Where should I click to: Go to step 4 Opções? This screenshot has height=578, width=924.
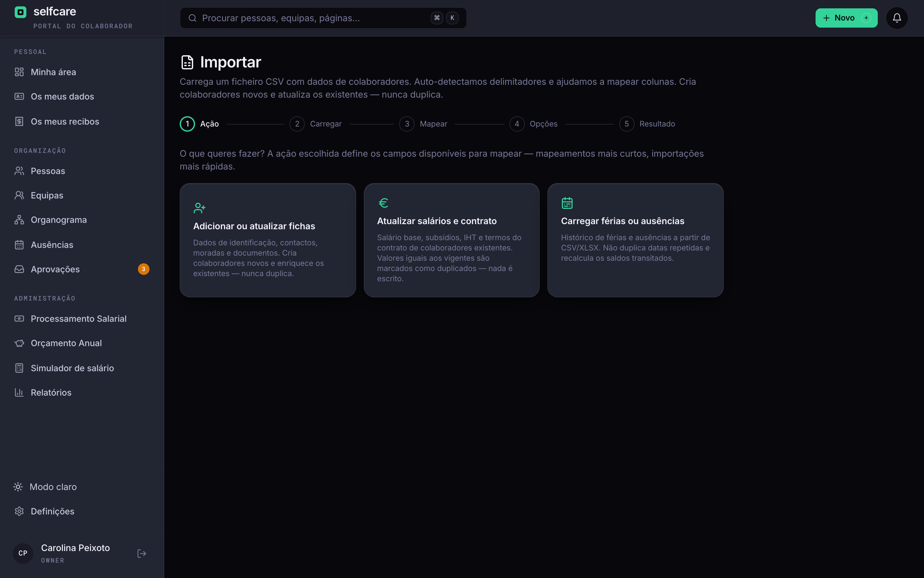(x=534, y=124)
